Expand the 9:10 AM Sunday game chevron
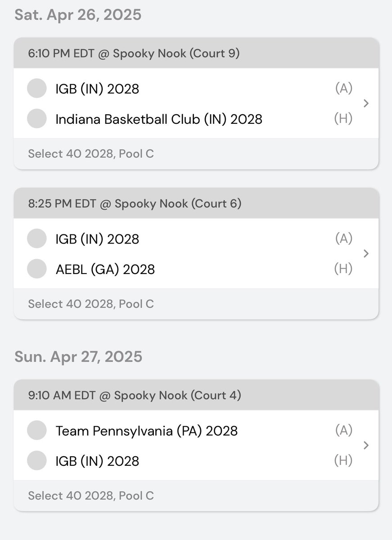This screenshot has width=392, height=540. tap(366, 445)
